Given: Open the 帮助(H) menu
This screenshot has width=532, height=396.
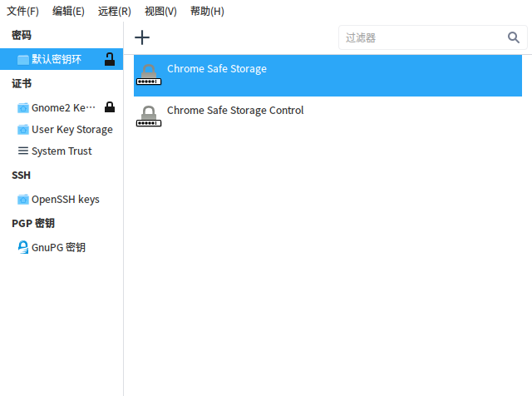Looking at the screenshot, I should [207, 11].
